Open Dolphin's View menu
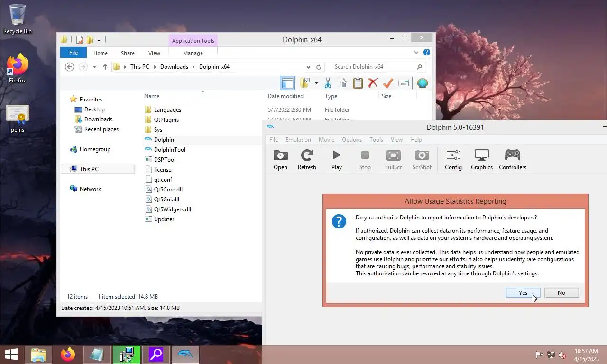This screenshot has height=364, width=607. (396, 140)
